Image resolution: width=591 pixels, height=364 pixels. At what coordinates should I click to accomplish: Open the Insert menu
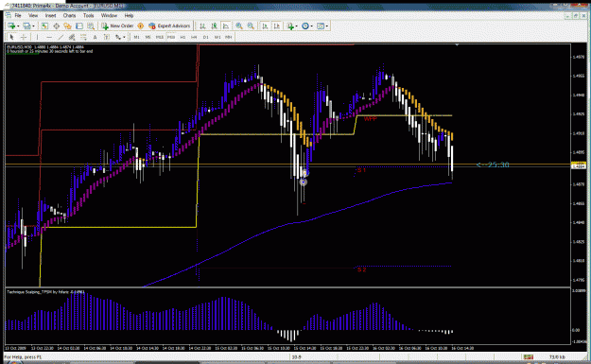(50, 15)
